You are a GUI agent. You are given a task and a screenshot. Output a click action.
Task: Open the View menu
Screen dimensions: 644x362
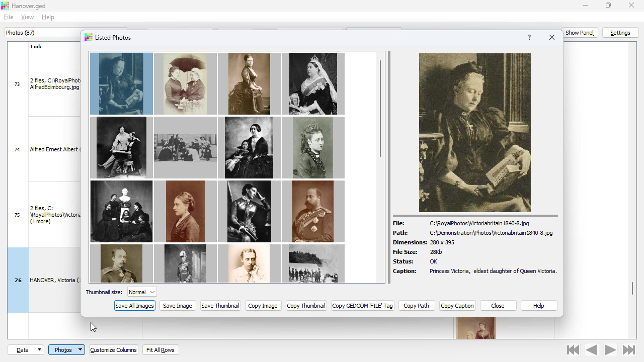pyautogui.click(x=27, y=17)
